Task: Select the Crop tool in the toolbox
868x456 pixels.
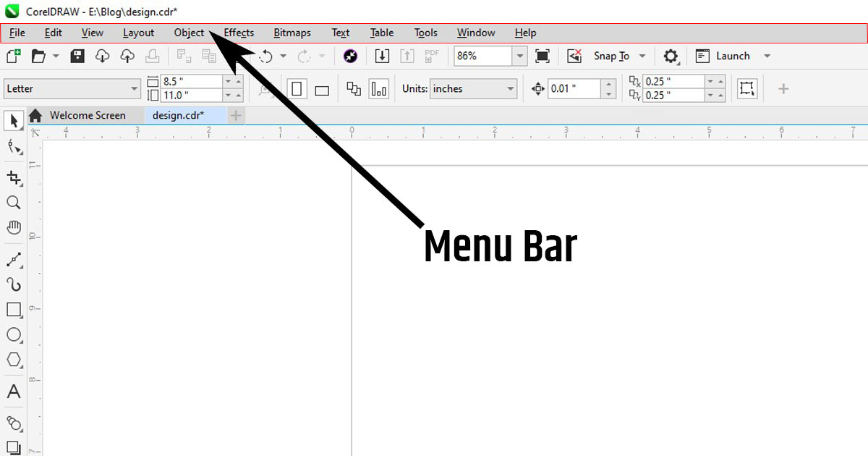Action: coord(13,177)
